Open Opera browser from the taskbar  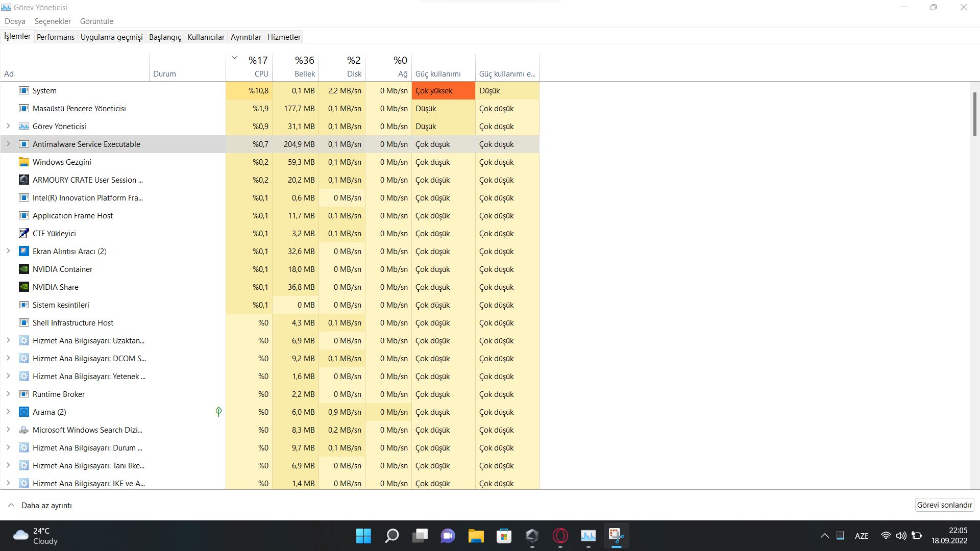pyautogui.click(x=560, y=536)
